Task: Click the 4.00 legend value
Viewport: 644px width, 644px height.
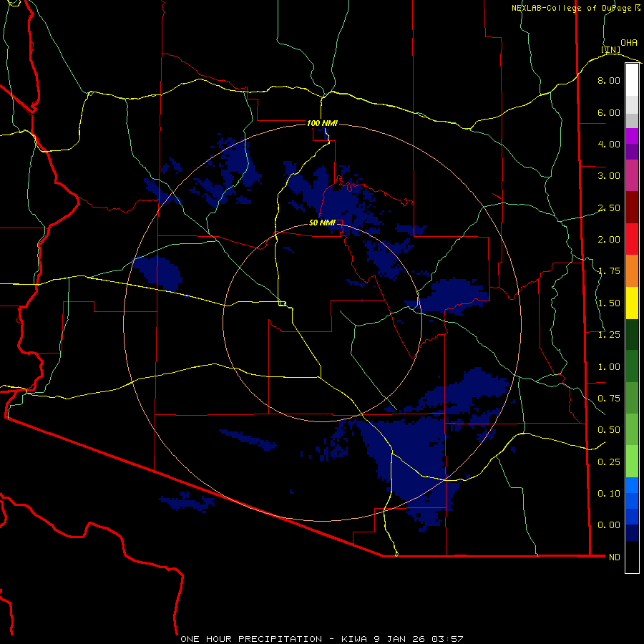Action: point(609,144)
